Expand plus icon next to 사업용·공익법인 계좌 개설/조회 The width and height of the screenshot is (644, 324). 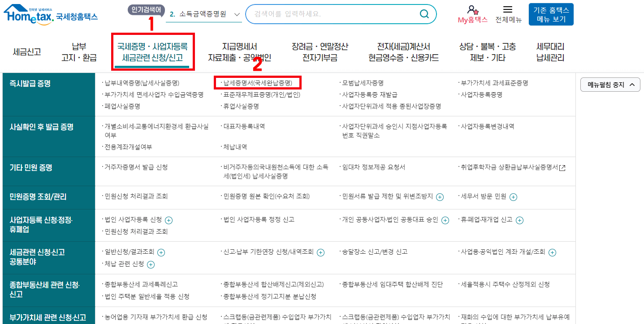[553, 252]
